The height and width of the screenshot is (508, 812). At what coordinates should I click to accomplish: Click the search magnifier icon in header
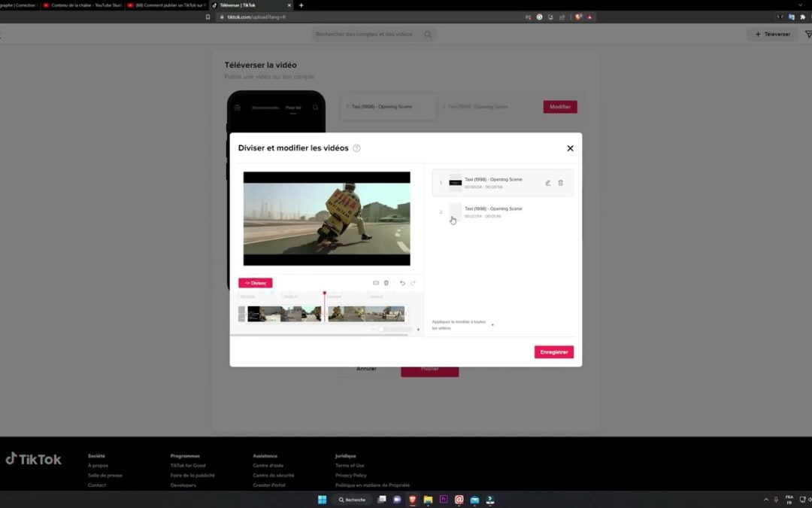pos(428,34)
